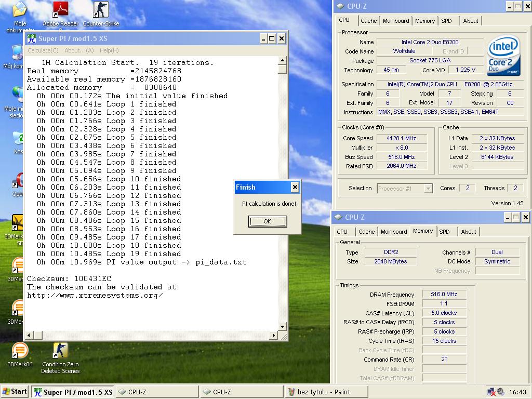The height and width of the screenshot is (399, 532).
Task: Switch to bez tytułu - Paint taskbar button
Action: click(326, 392)
